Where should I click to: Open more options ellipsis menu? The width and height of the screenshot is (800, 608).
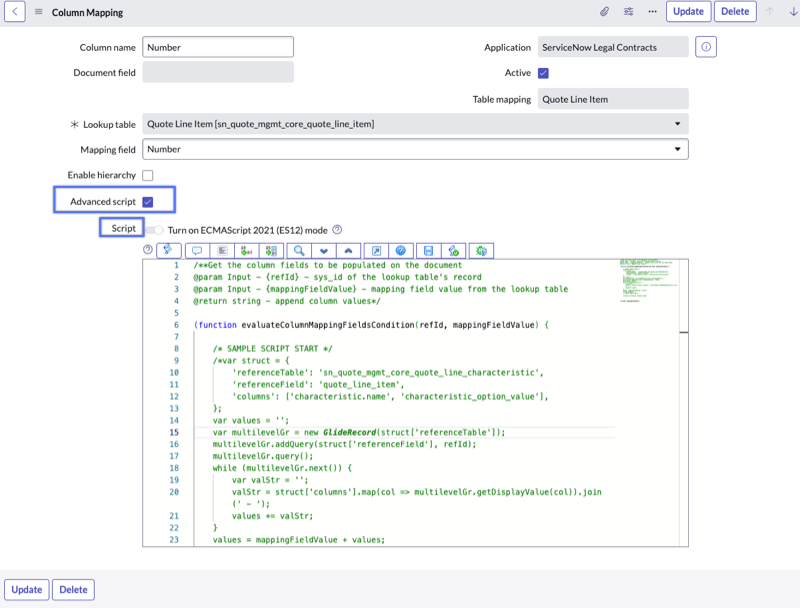point(653,11)
